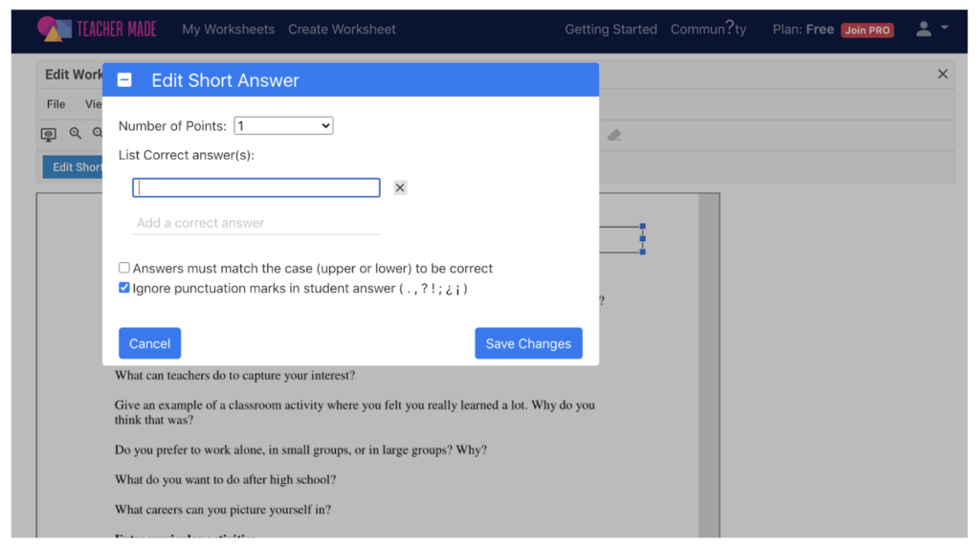The image size is (980, 547).
Task: Click the presentation preview icon in toolbar
Action: tap(49, 134)
